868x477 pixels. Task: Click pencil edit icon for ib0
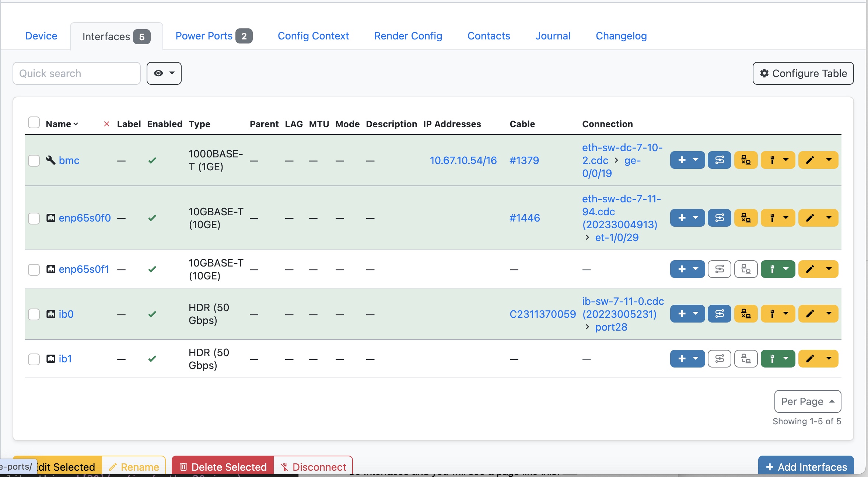point(810,314)
